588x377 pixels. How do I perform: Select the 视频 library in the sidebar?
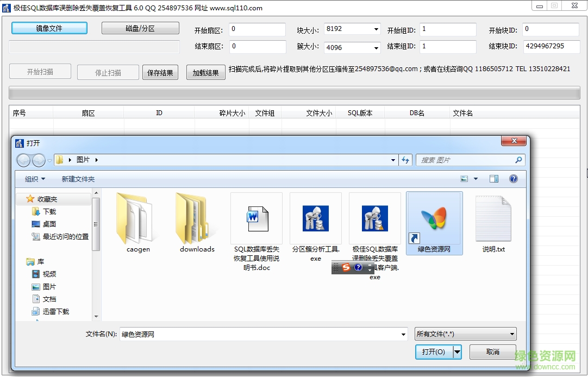[x=48, y=274]
